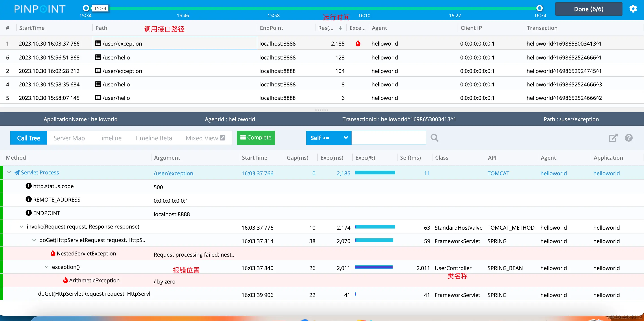The width and height of the screenshot is (644, 321).
Task: Click the search magnifier icon
Action: pyautogui.click(x=434, y=138)
